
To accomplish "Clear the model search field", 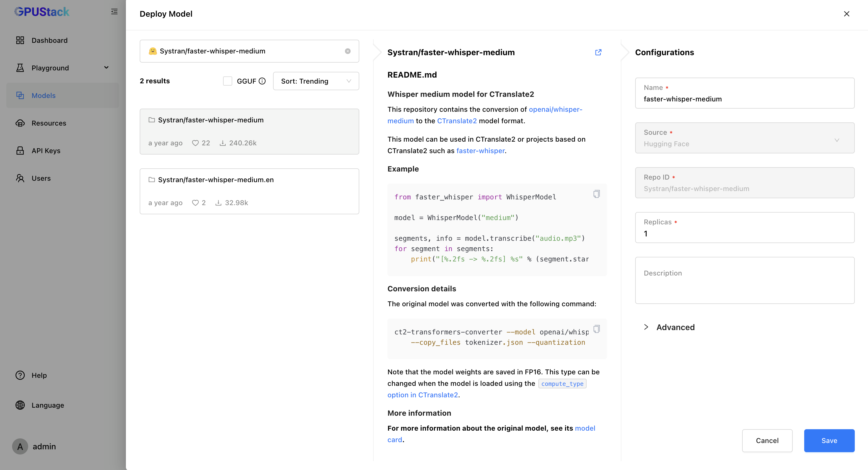I will [347, 51].
